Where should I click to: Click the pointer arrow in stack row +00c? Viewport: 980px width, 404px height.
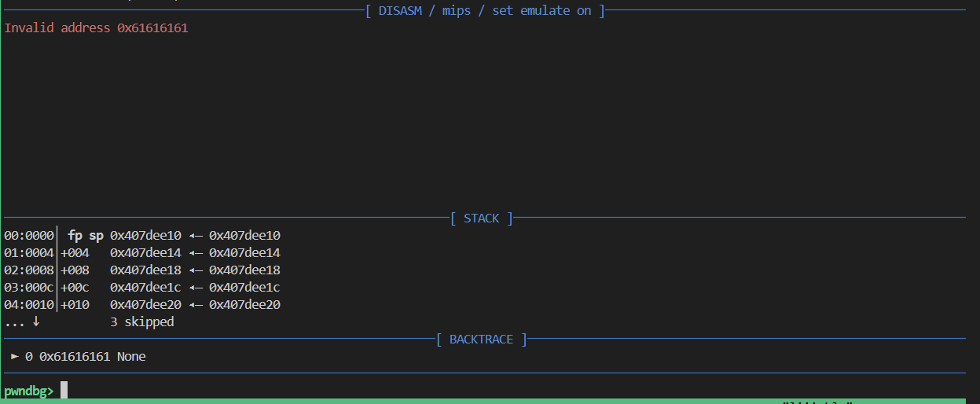195,288
